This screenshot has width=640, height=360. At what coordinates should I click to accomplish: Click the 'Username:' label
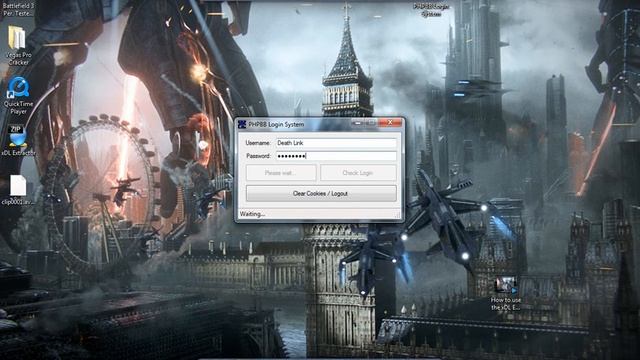coord(258,143)
